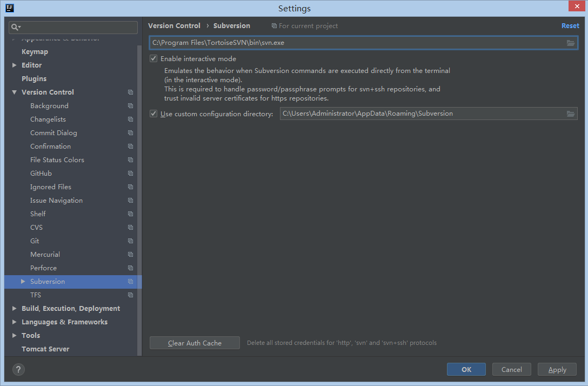The image size is (588, 386).
Task: Click project-level icon beside Perforce
Action: pos(130,268)
